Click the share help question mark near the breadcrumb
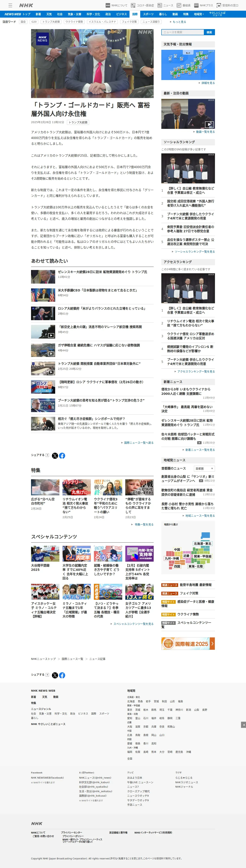 coord(47,675)
